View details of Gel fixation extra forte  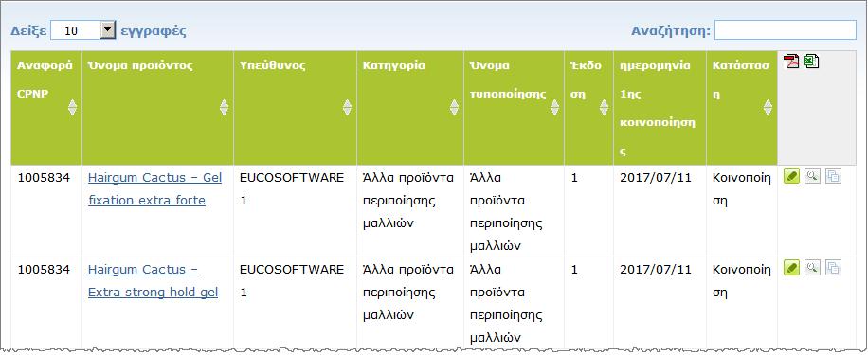(x=812, y=176)
